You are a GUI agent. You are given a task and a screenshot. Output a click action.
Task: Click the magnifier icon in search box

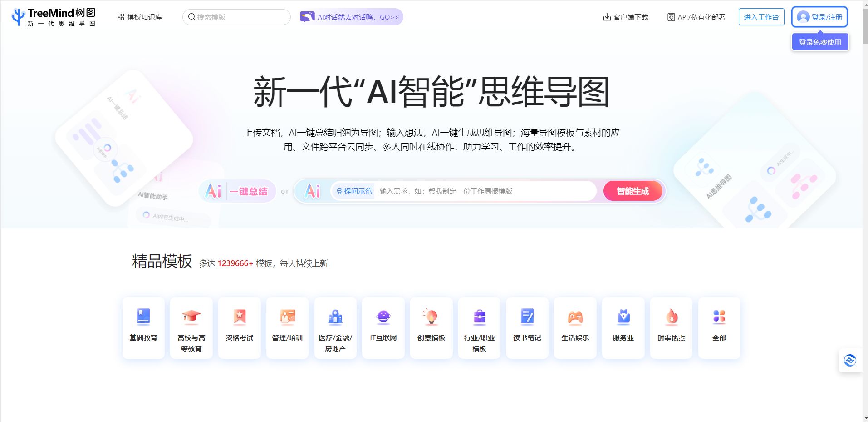click(191, 17)
